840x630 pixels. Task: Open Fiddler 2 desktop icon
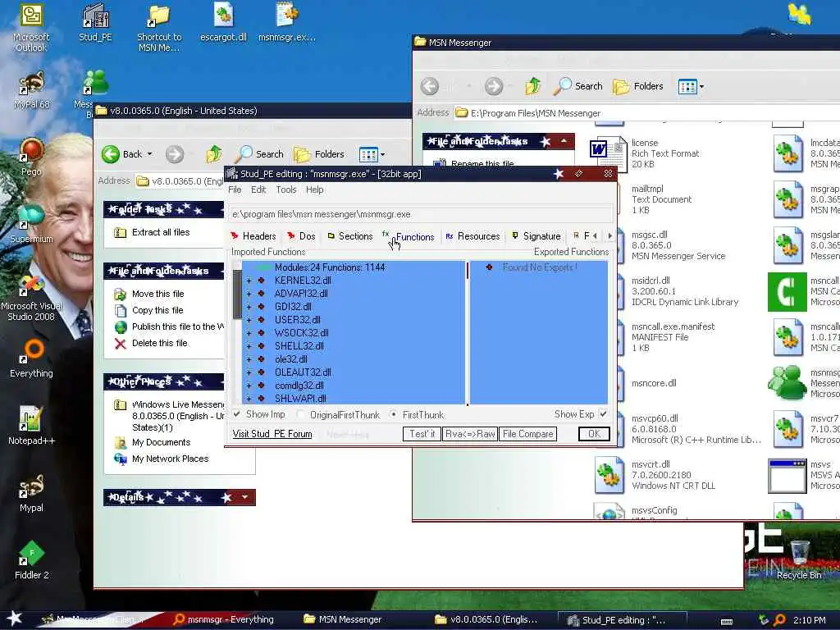pos(31,560)
